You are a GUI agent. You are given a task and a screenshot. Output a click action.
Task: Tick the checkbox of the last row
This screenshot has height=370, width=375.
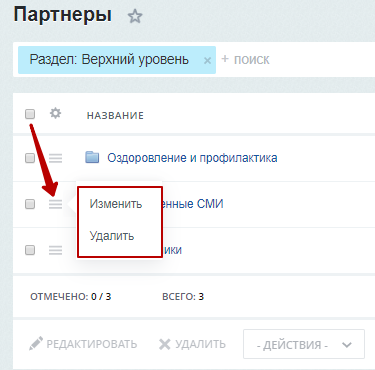pos(30,250)
